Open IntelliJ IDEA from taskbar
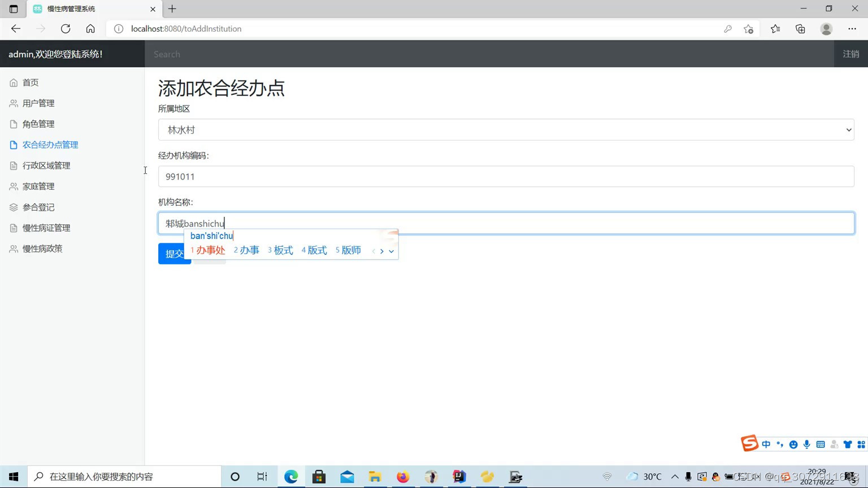868x488 pixels. tap(459, 477)
